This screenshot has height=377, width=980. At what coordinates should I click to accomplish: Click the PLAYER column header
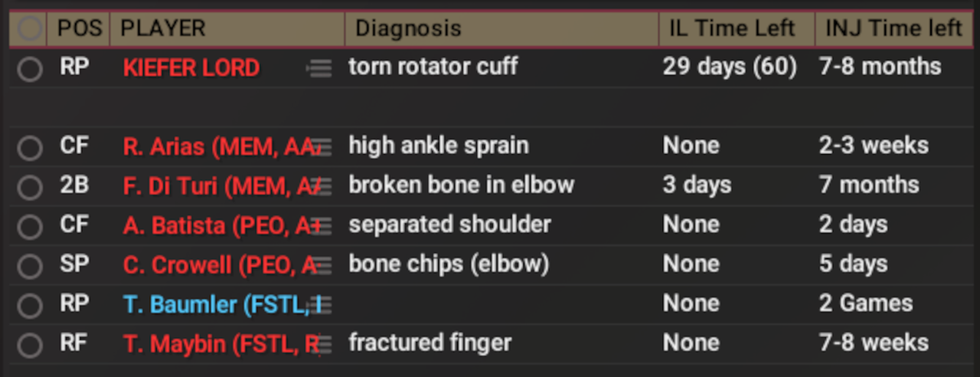point(163,29)
